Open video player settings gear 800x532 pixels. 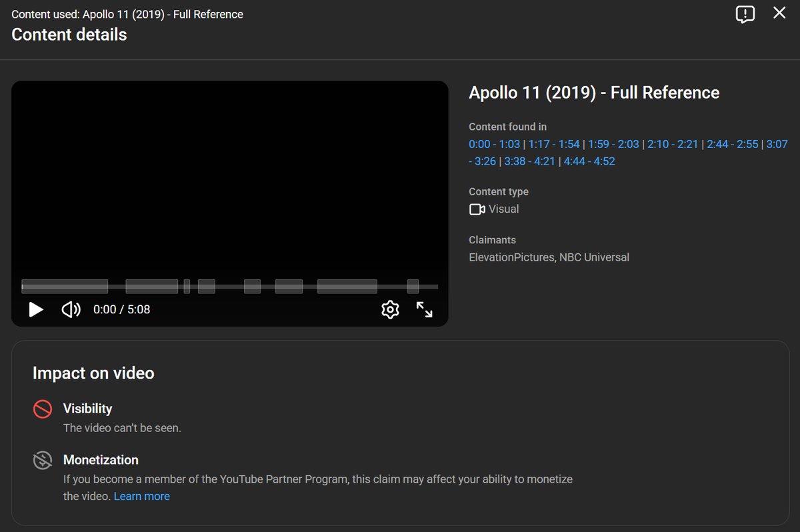pos(390,309)
